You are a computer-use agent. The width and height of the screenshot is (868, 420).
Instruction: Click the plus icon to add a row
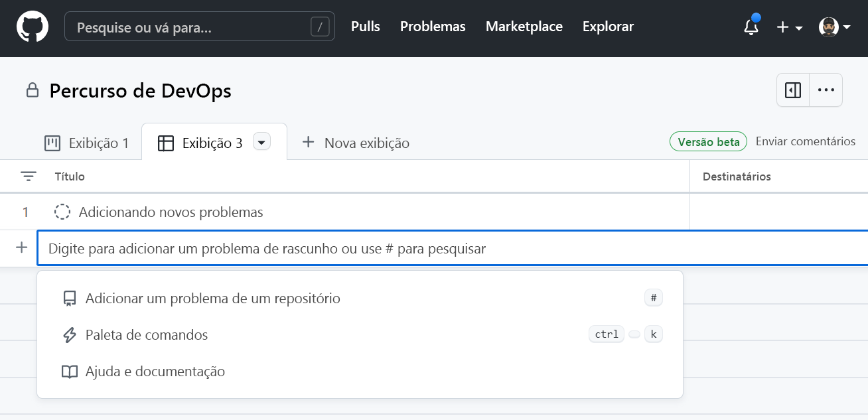[21, 247]
